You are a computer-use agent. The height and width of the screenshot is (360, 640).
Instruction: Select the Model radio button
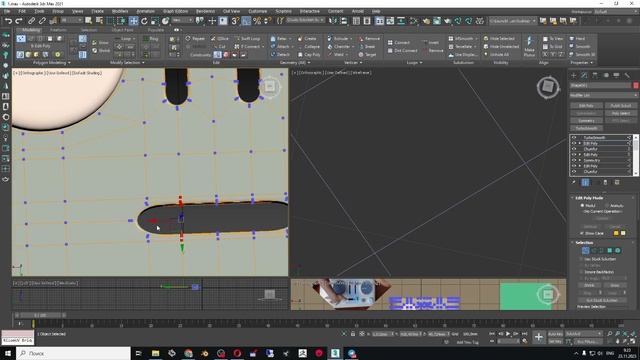[x=582, y=206]
